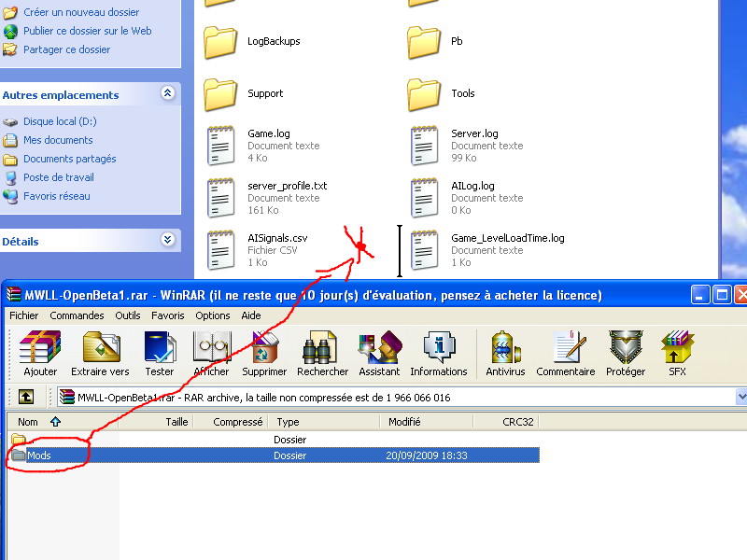The width and height of the screenshot is (747, 560).
Task: Click the WinRAR archive path field
Action: [396, 397]
